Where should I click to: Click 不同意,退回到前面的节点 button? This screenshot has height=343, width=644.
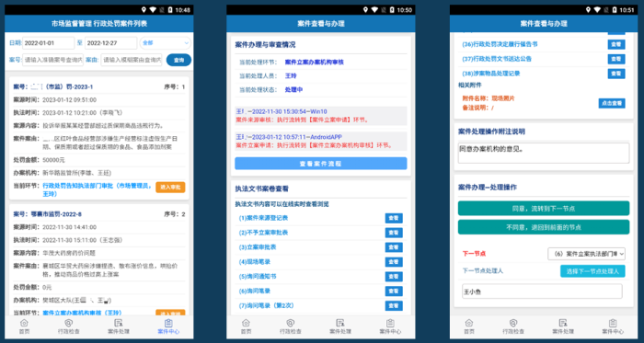[x=544, y=227]
